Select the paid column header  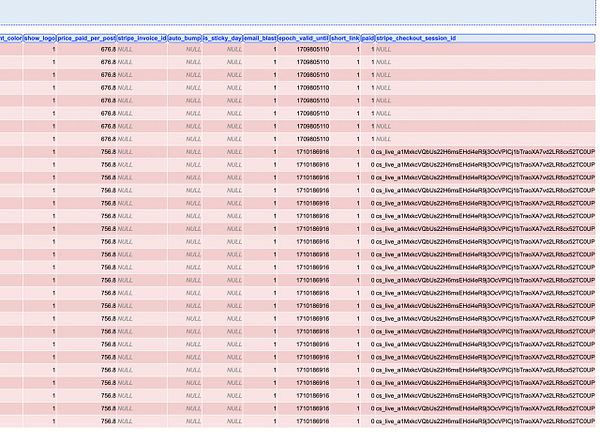click(368, 38)
